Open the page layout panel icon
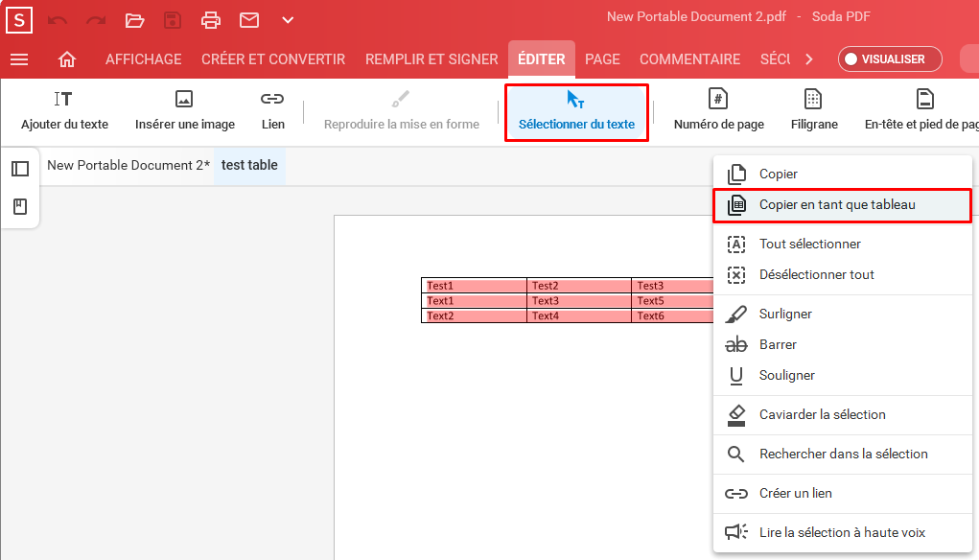979x560 pixels. (20, 168)
